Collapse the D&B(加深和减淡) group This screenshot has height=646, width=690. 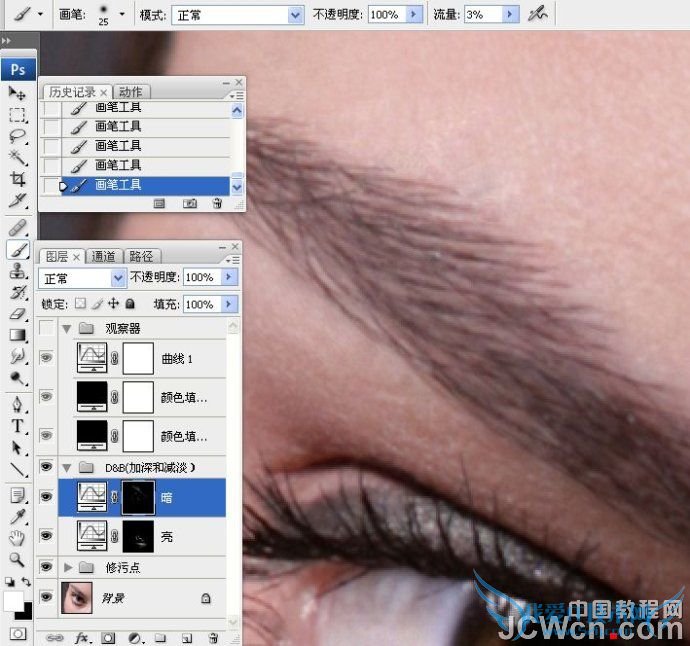point(68,467)
